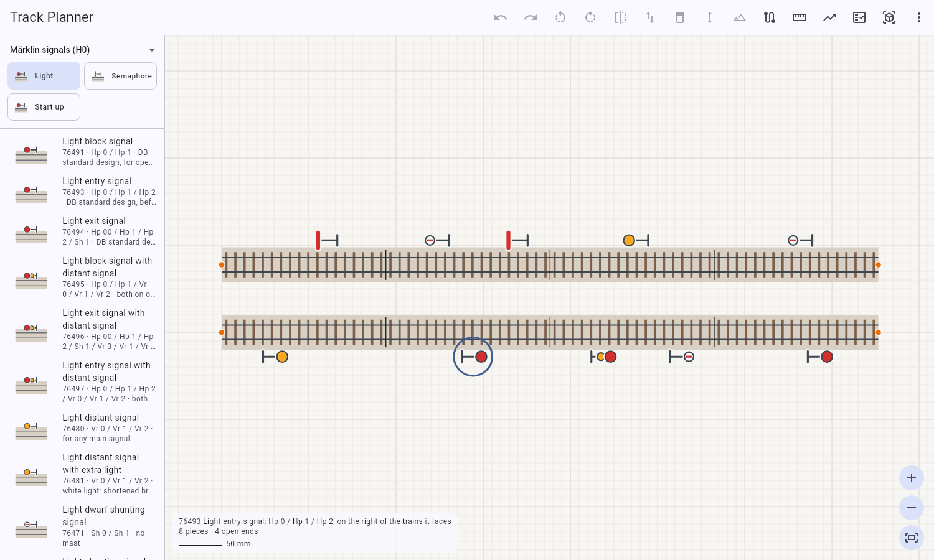Choose Light distant signal 76480 from list
Image resolution: width=934 pixels, height=560 pixels.
coord(82,428)
